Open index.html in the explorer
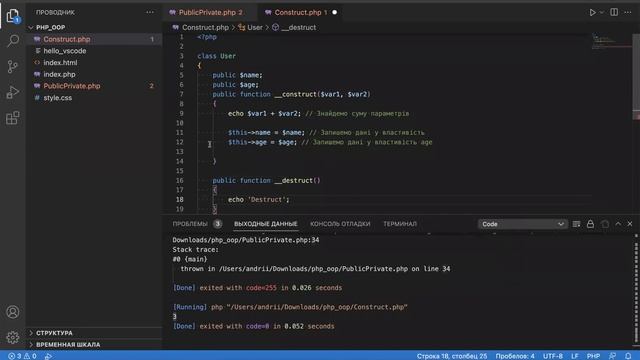The height and width of the screenshot is (360, 640). pos(94,62)
